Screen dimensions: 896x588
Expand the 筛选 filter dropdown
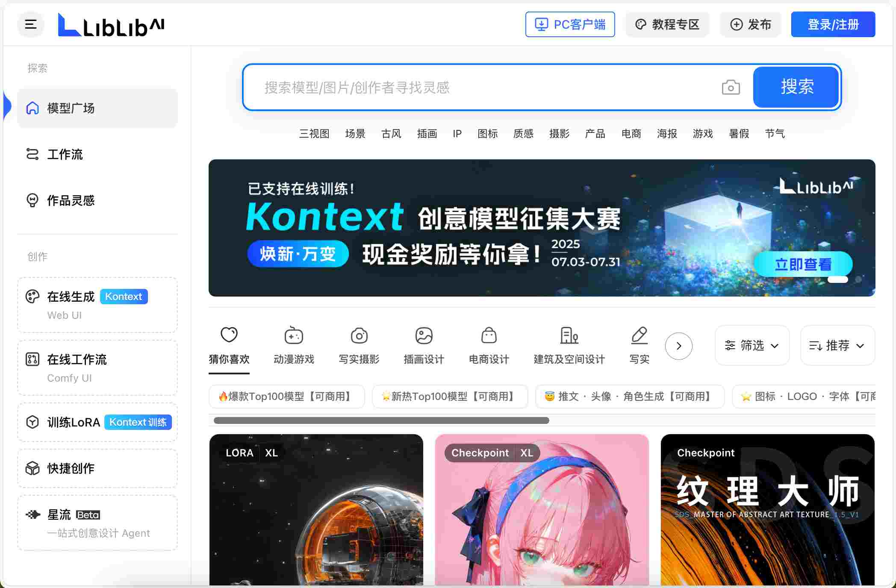[752, 345]
